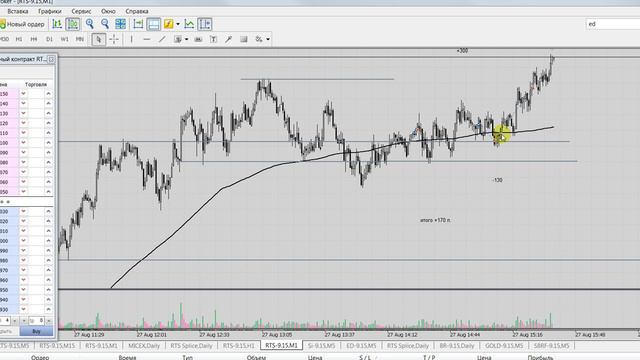
Task: Switch to the Si-9.15,M5 chart tab
Action: click(321, 346)
